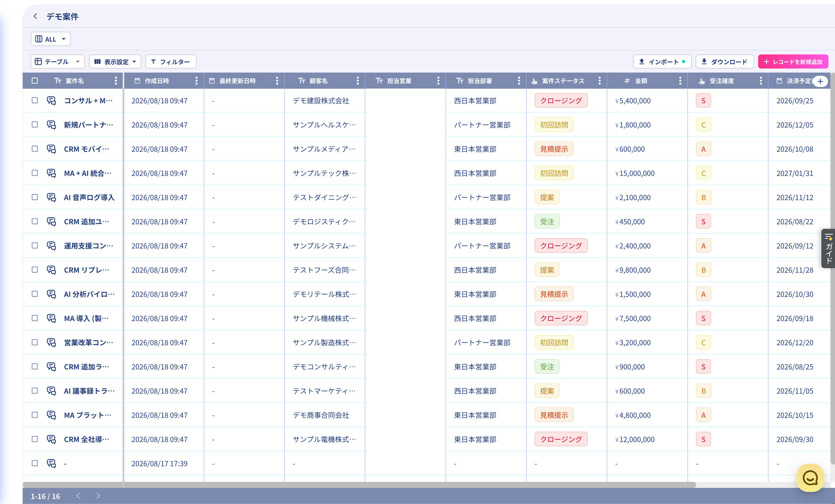Open comment icon for MA プラット… row
The width and height of the screenshot is (835, 504).
click(x=51, y=415)
